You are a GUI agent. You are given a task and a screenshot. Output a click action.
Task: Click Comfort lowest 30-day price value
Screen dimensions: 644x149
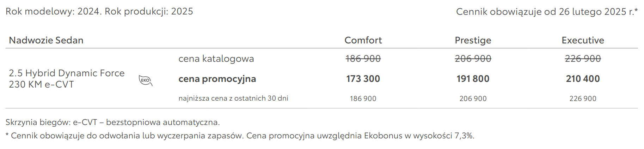(363, 99)
